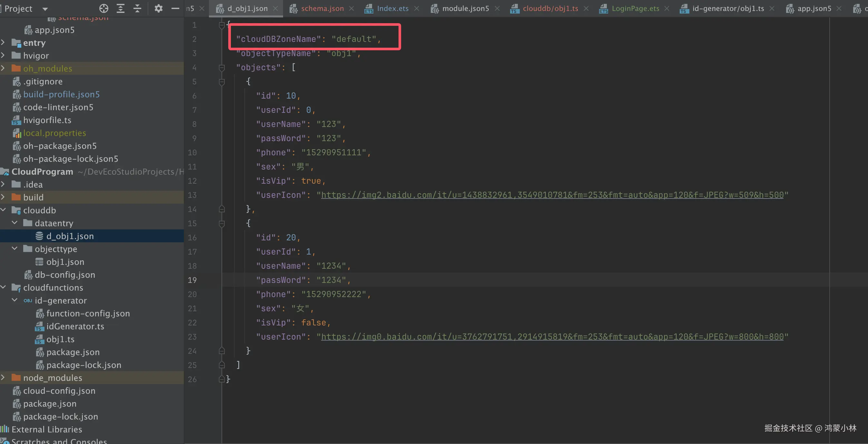Click the locate-file crosshair icon
868x444 pixels.
(x=104, y=8)
